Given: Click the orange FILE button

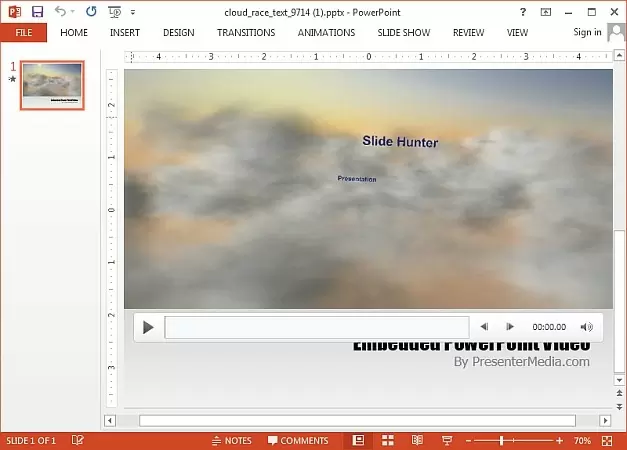Looking at the screenshot, I should click(x=24, y=32).
